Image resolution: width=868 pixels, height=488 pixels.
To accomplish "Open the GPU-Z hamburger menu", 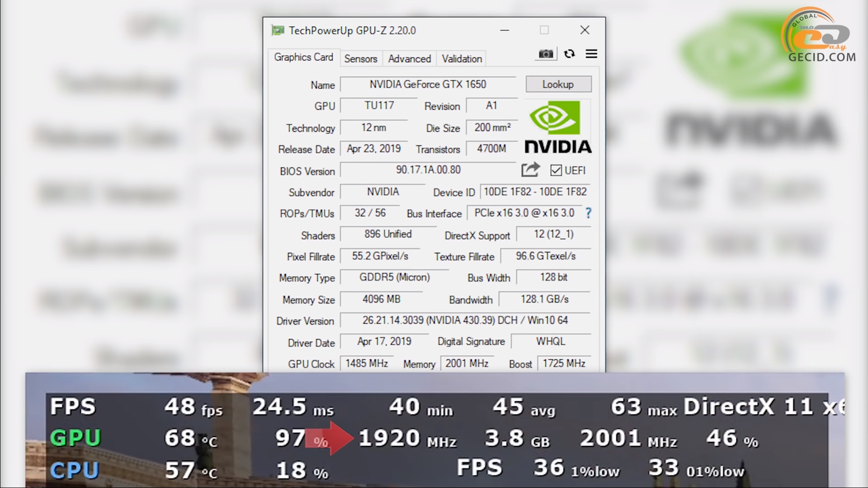I will 591,54.
